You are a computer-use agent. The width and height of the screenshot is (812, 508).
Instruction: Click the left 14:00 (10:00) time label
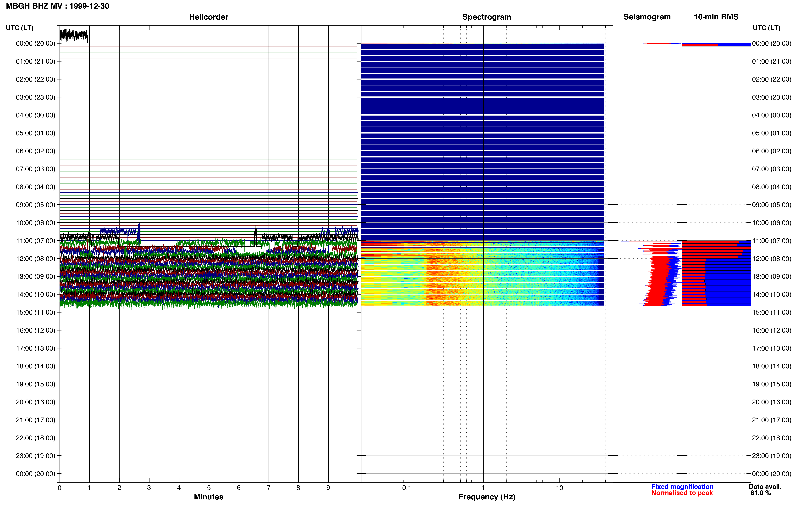click(36, 294)
